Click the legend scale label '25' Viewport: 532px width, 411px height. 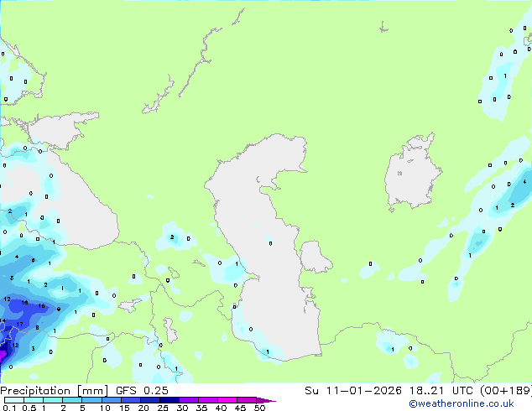(x=163, y=408)
